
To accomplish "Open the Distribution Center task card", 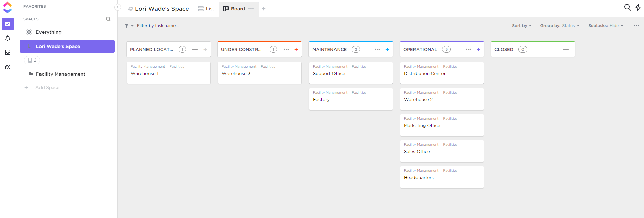I will [x=441, y=73].
